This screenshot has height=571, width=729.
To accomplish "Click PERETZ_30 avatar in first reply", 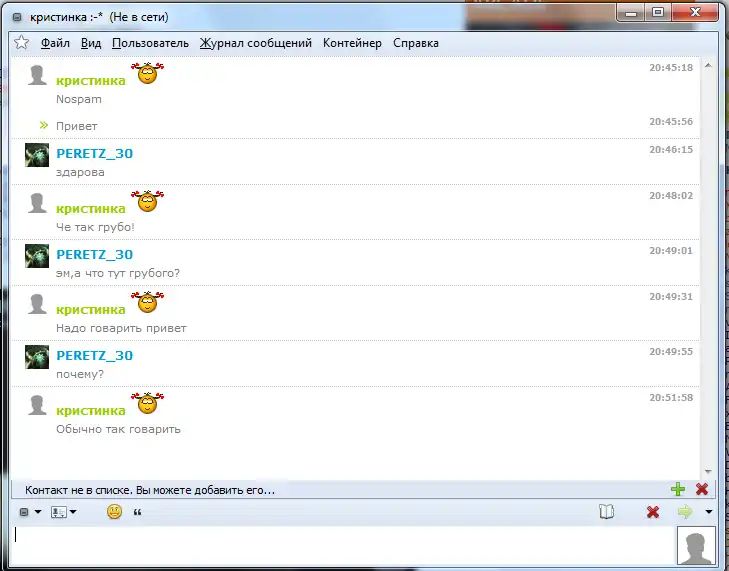I will coord(37,154).
